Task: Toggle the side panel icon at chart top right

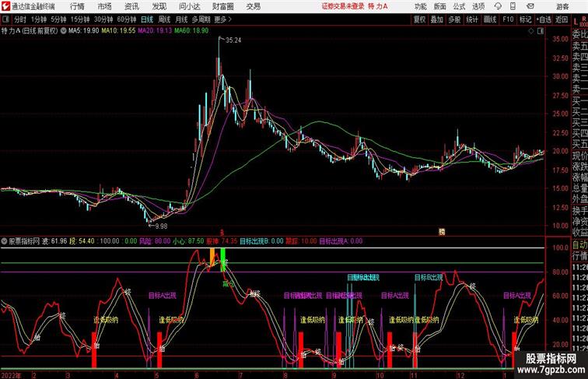Action: point(541,31)
